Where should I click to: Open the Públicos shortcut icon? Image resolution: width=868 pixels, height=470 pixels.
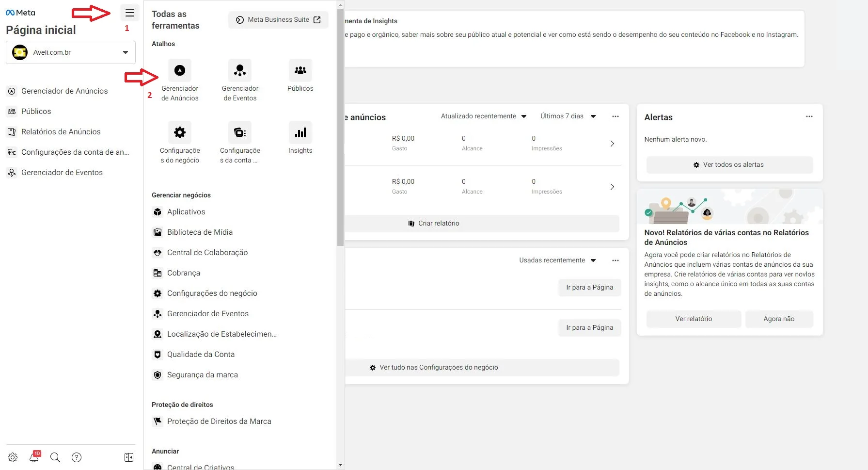click(x=300, y=70)
